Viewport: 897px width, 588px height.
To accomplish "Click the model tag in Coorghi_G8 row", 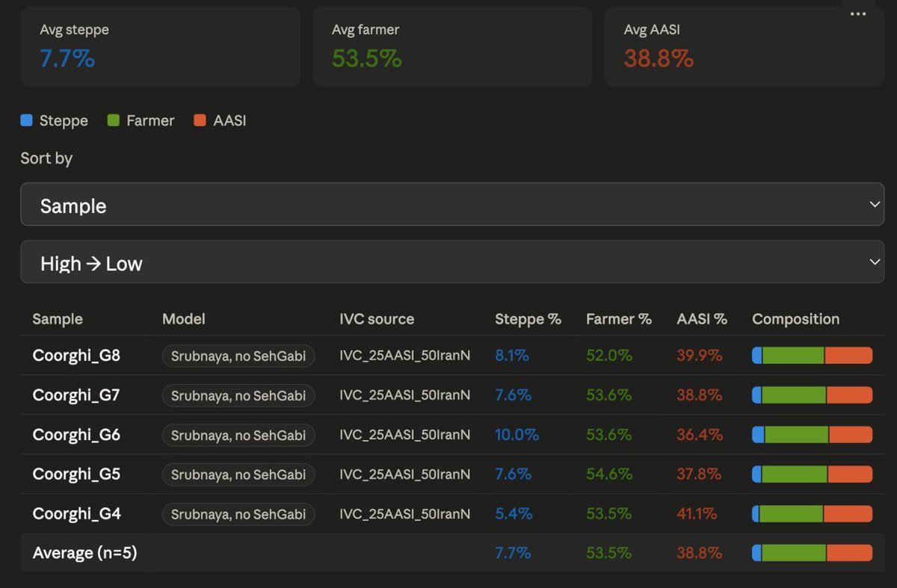I will pyautogui.click(x=238, y=356).
